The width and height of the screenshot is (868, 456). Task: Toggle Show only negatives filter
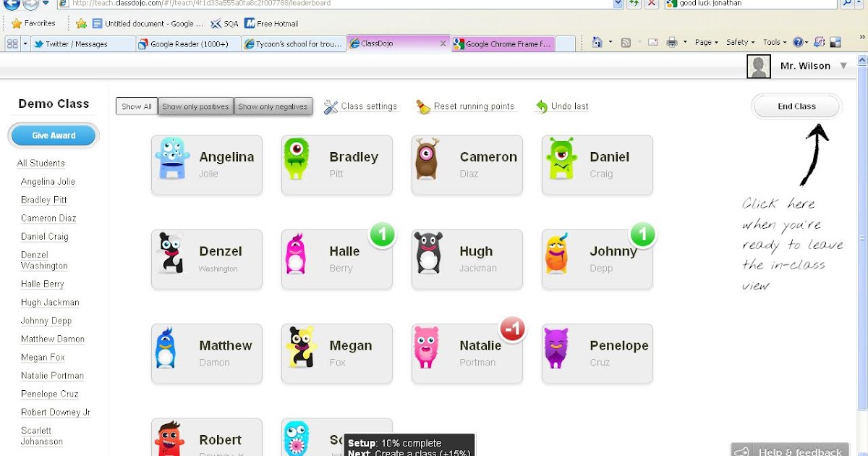click(x=273, y=106)
